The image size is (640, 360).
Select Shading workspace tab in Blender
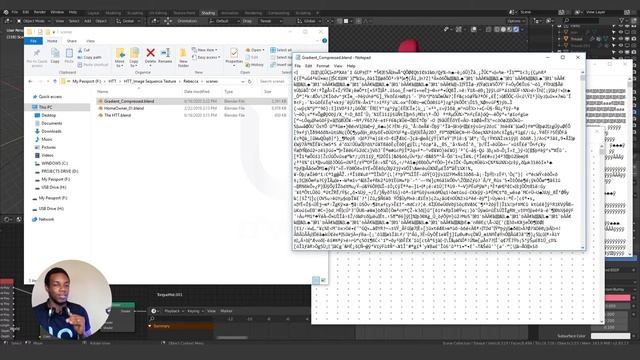(208, 13)
